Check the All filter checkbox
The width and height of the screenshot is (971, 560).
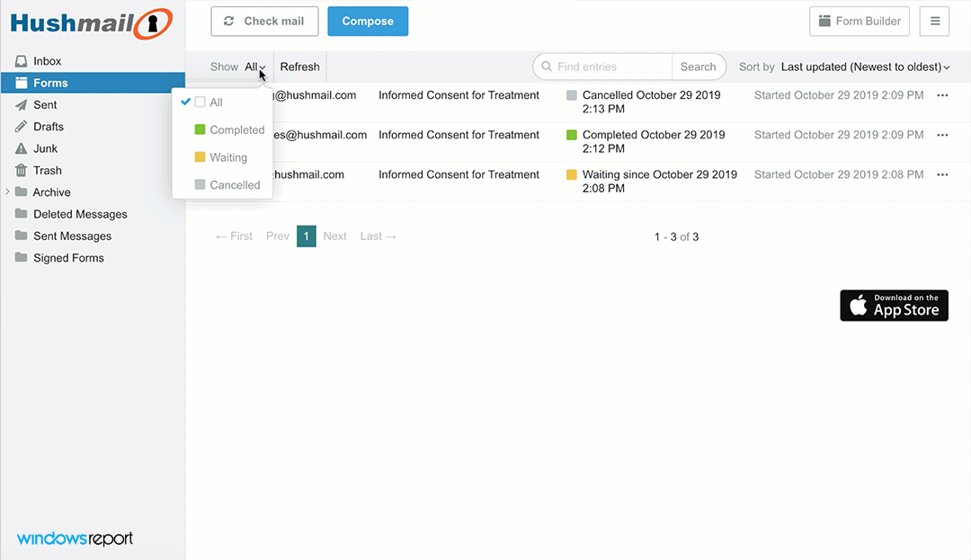[x=201, y=102]
